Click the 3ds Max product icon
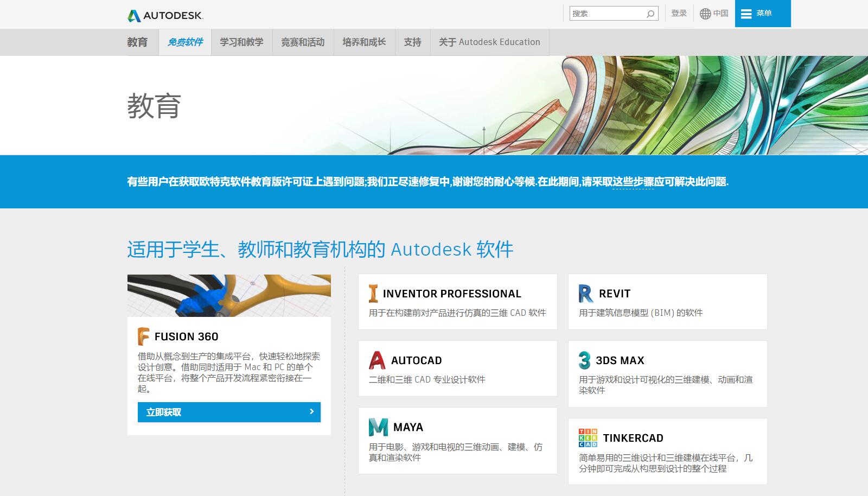This screenshot has width=868, height=496. tap(584, 360)
